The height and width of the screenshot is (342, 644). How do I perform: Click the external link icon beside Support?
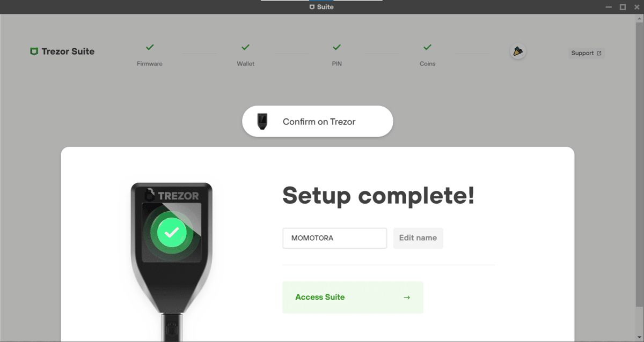599,54
